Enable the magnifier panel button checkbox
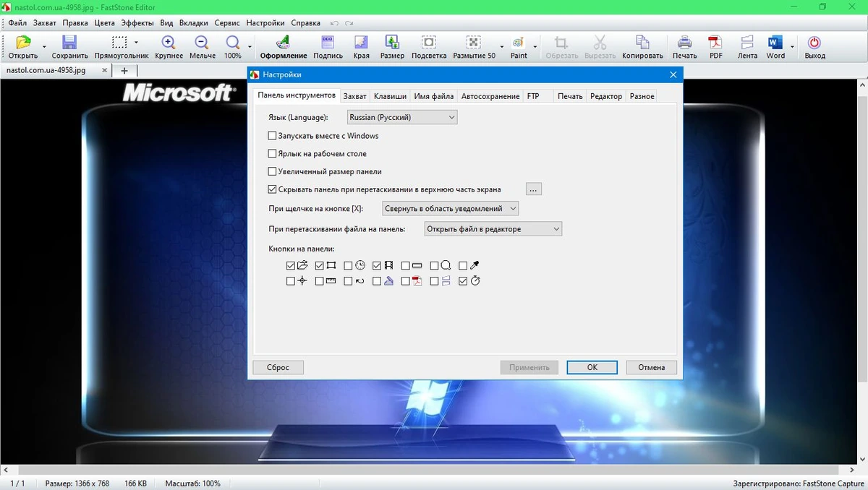This screenshot has width=868, height=490. pos(435,265)
